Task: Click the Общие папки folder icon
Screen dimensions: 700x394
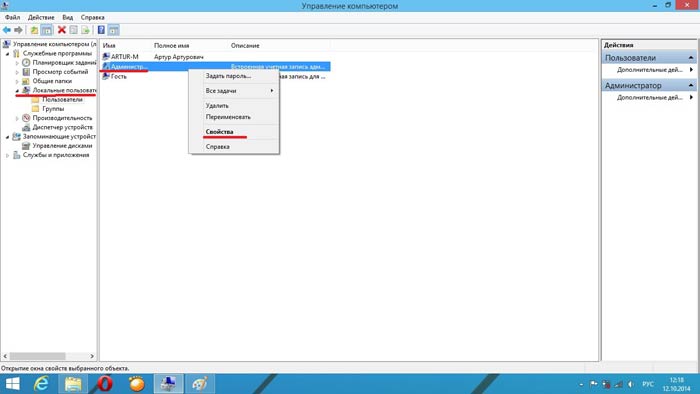Action: pyautogui.click(x=26, y=81)
